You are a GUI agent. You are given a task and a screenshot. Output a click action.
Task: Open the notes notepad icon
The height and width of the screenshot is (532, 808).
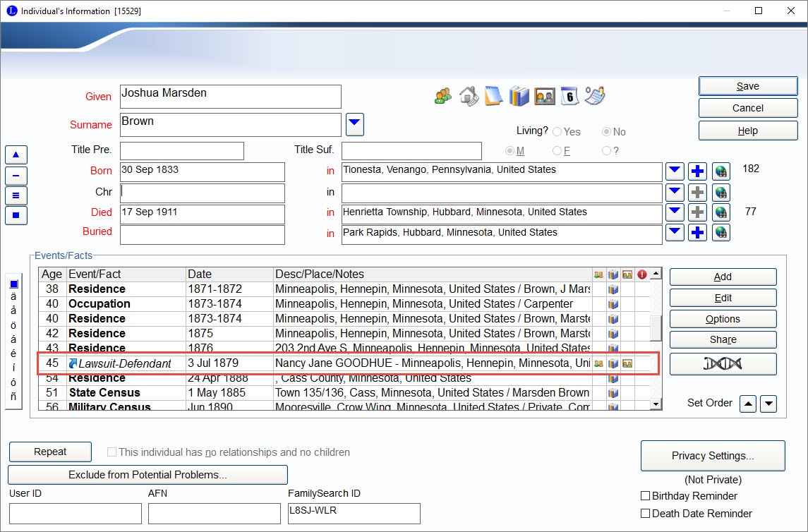click(494, 96)
